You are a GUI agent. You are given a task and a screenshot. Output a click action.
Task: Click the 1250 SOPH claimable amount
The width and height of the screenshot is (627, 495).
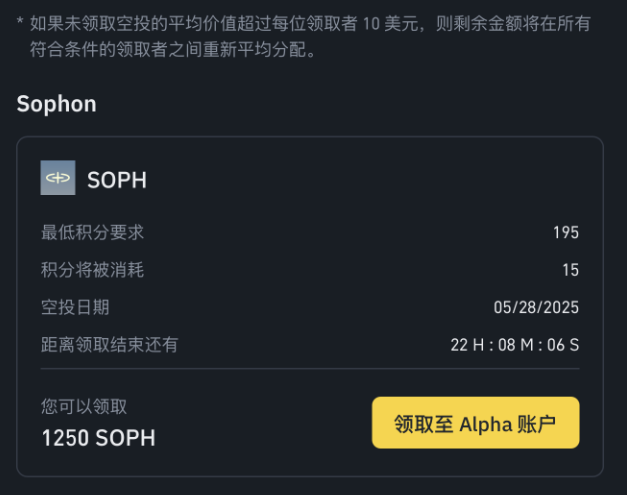[x=98, y=438]
